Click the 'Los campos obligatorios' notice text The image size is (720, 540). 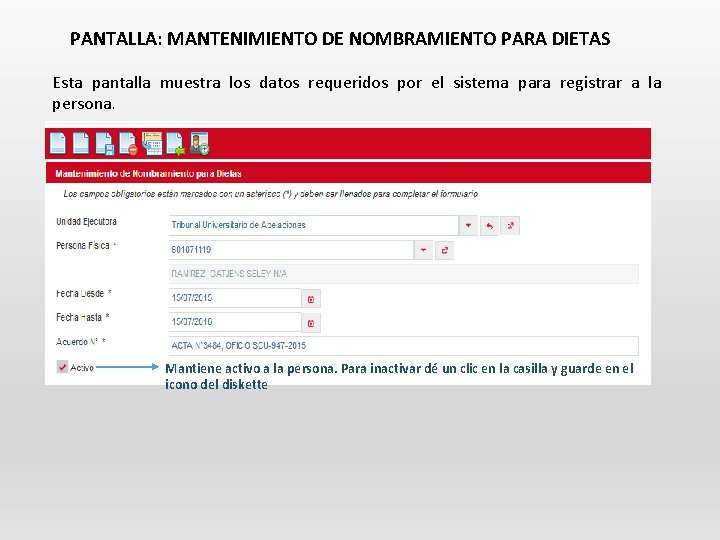[271, 194]
